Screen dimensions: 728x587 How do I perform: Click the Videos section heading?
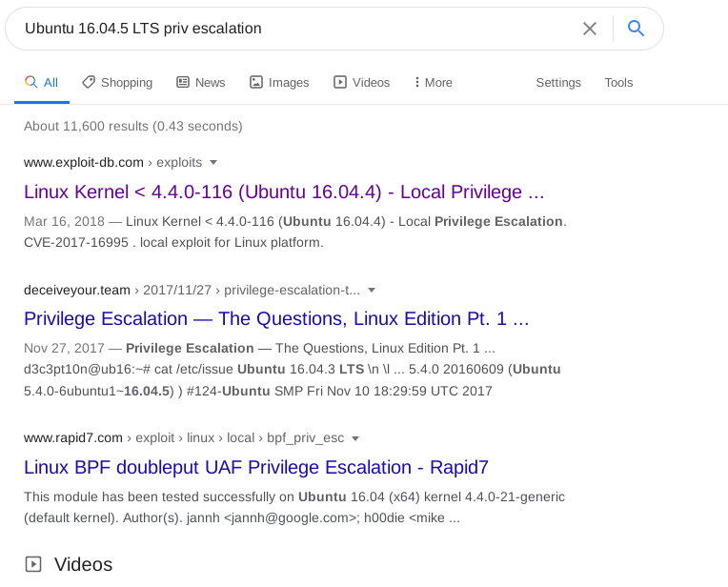pos(83,564)
